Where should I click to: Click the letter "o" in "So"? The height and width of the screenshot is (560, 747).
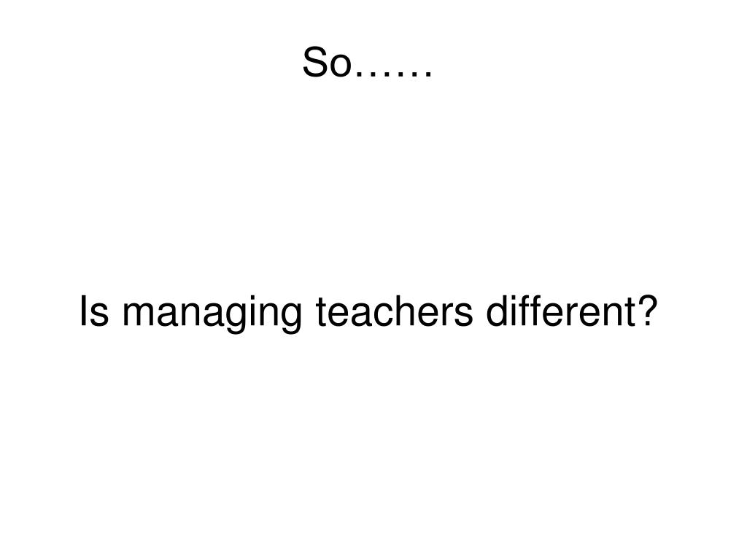pos(341,66)
